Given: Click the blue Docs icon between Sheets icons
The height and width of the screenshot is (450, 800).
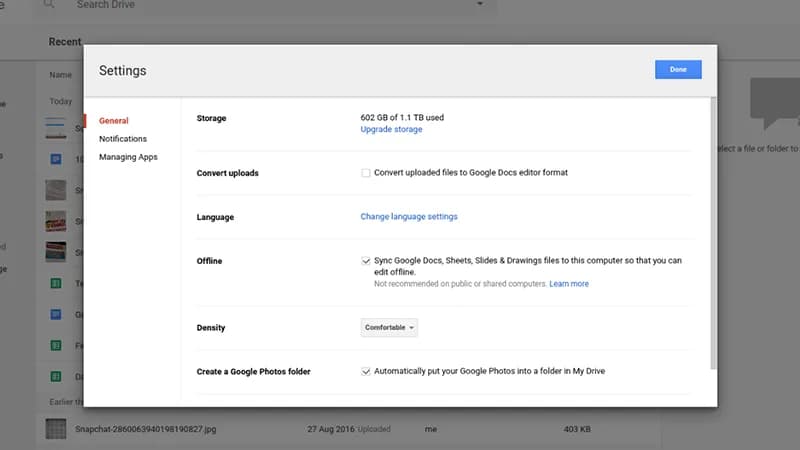Looking at the screenshot, I should 56,315.
